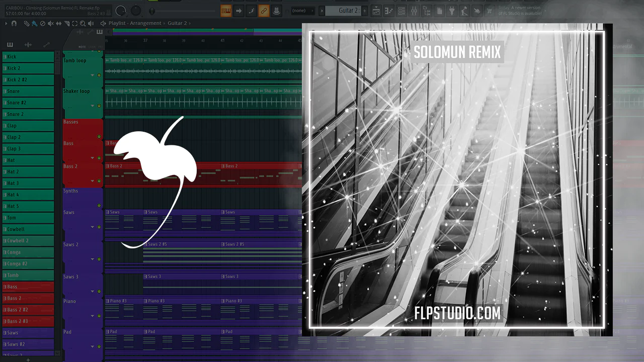This screenshot has width=644, height=362.
Task: Select the Delete tool in playlist toolbar
Action: (42, 23)
